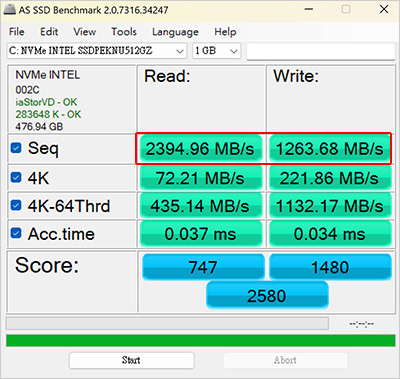Screen dimensions: 400x379
Task: Disable the 4K-64Thrd test checkbox
Action: coord(16,205)
